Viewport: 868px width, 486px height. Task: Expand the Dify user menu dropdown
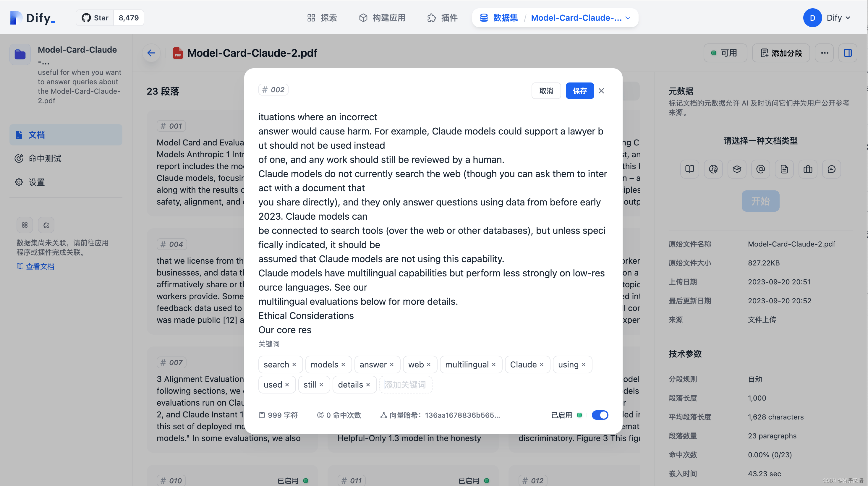pos(829,17)
